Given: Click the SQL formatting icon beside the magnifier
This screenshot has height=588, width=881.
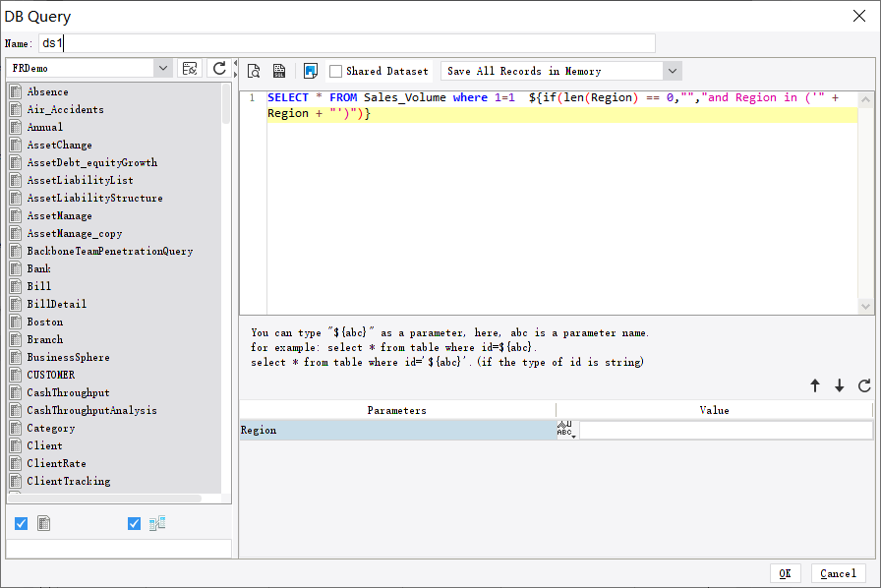Looking at the screenshot, I should tap(279, 71).
